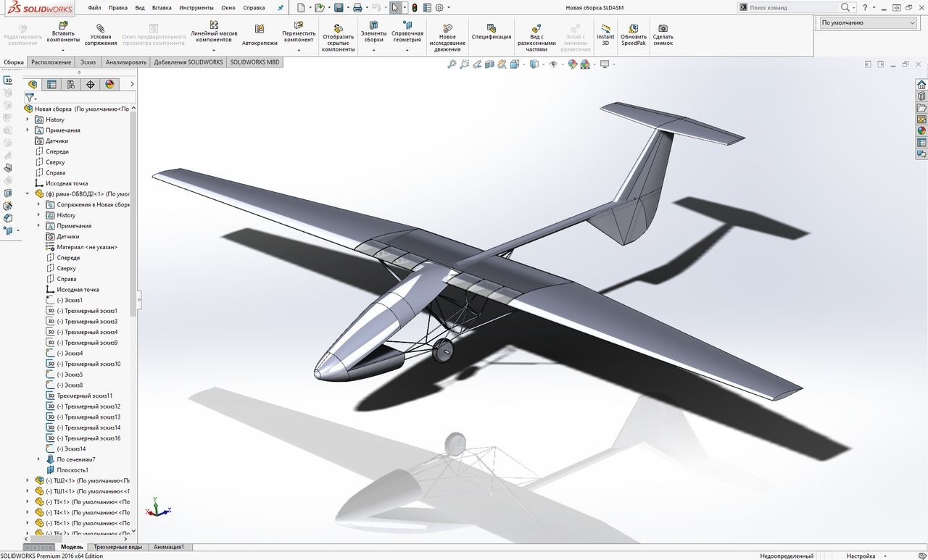Image resolution: width=928 pixels, height=560 pixels.
Task: Open the Smart Fasteners (Автокрепежи) tool
Action: point(260,30)
